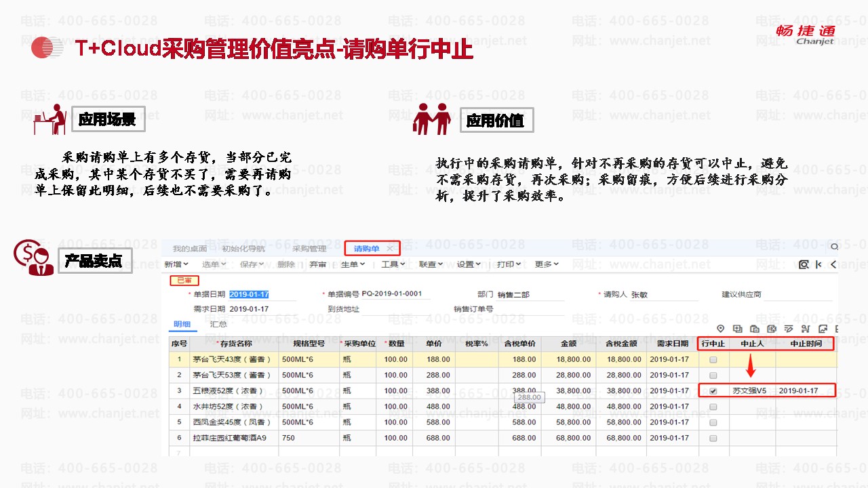The height and width of the screenshot is (488, 868).
Task: Click the copy row icon above table
Action: tap(738, 329)
